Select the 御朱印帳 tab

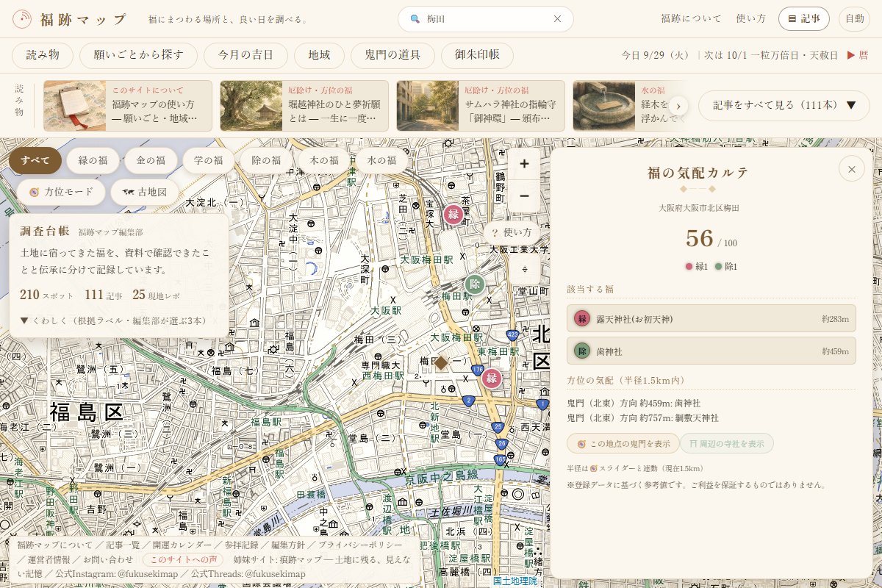(x=477, y=55)
